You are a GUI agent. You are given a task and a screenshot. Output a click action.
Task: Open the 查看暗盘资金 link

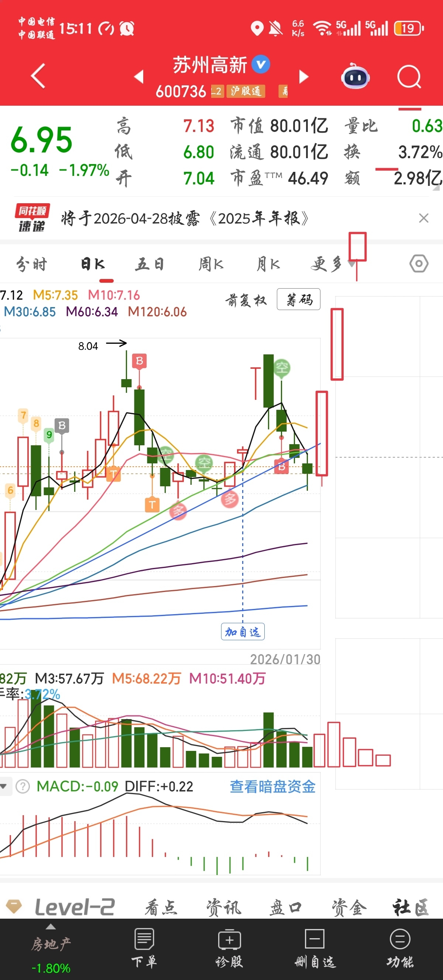tap(273, 786)
